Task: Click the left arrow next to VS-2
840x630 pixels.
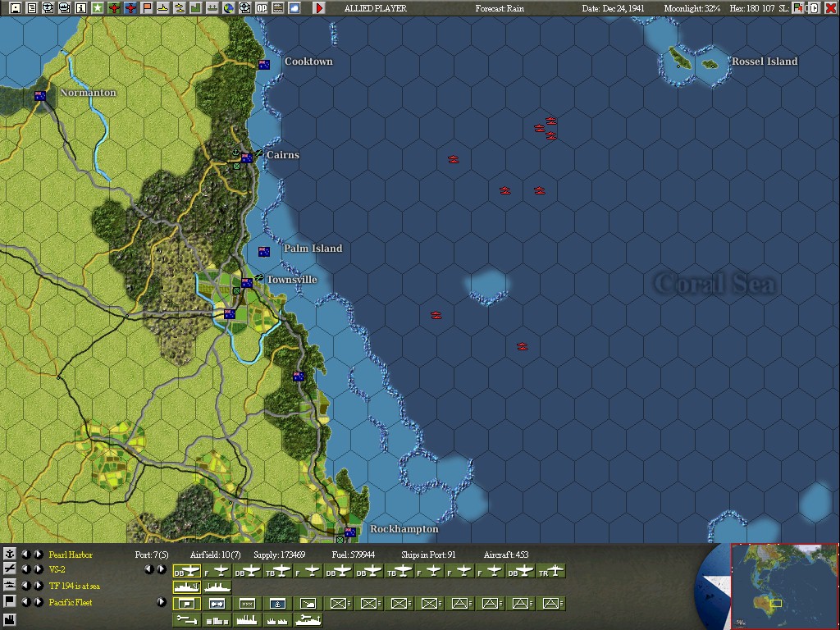Action: 26,570
